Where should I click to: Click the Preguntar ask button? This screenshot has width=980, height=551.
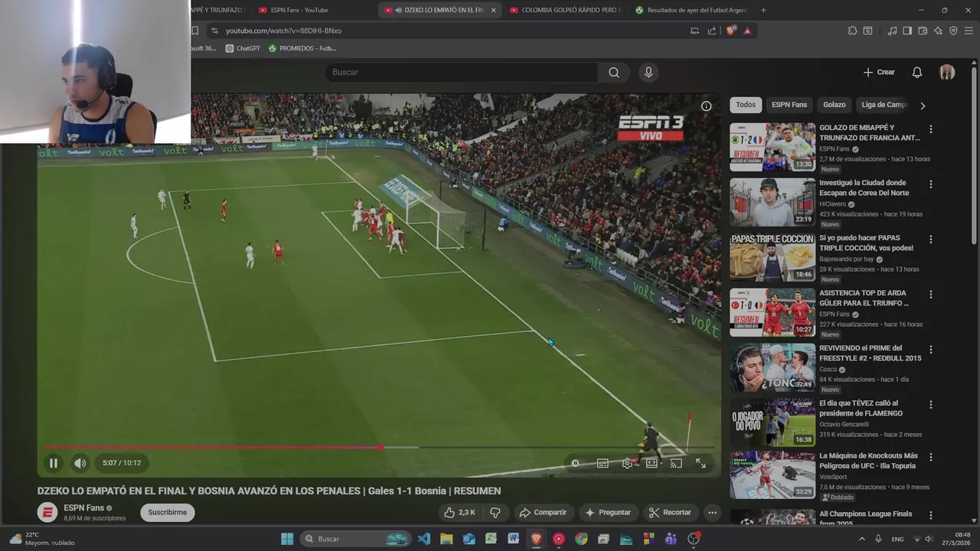608,513
